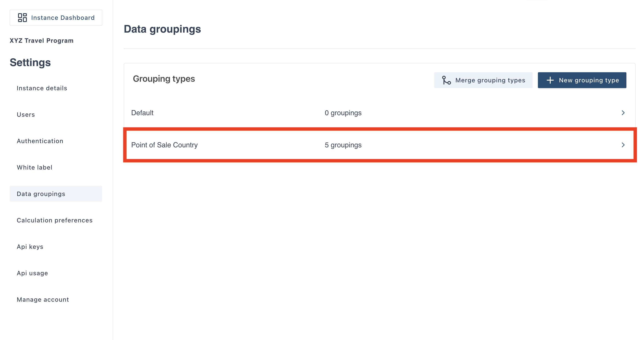644x340 pixels.
Task: Click the Default grouping type name
Action: pos(142,113)
